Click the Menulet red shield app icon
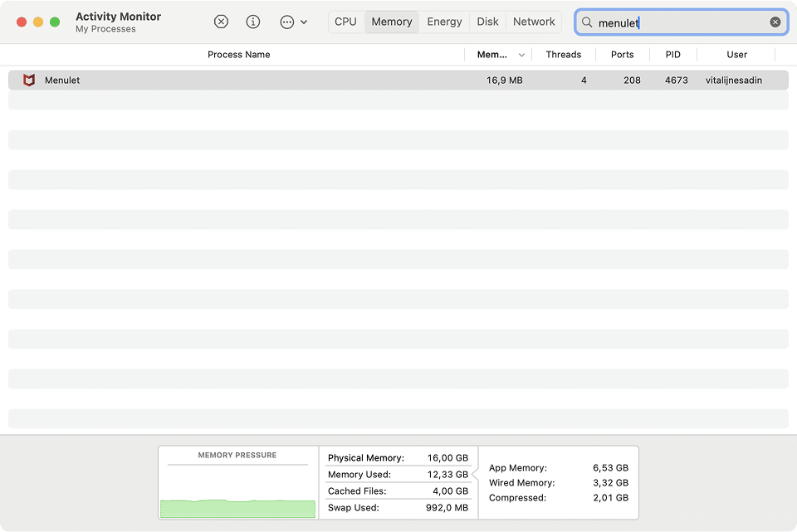Viewport: 797px width, 532px height. point(29,80)
